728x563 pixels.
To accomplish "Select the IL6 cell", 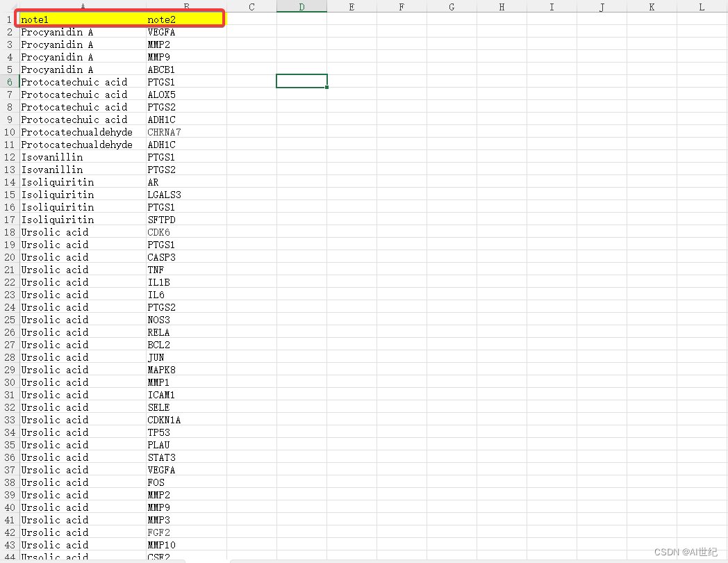I will pos(186,295).
